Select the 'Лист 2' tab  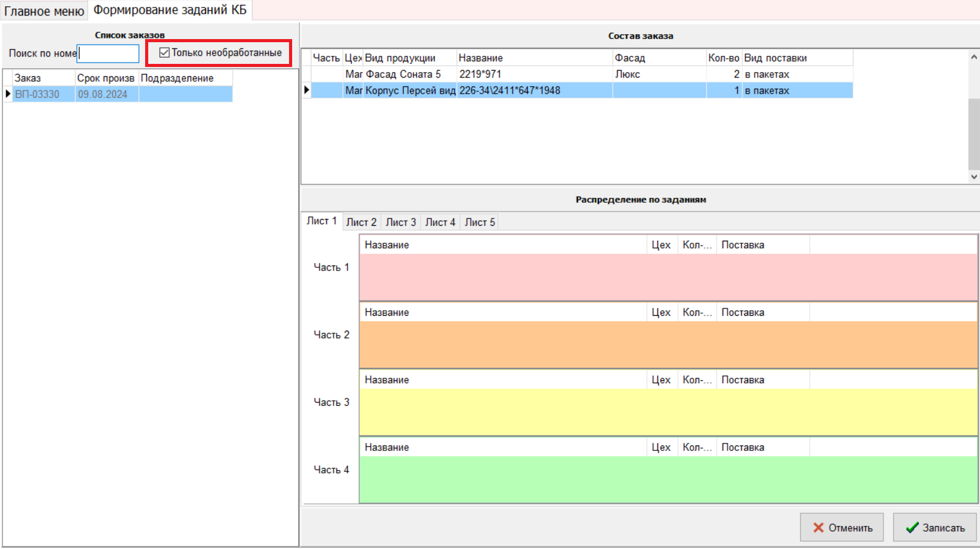(x=361, y=222)
